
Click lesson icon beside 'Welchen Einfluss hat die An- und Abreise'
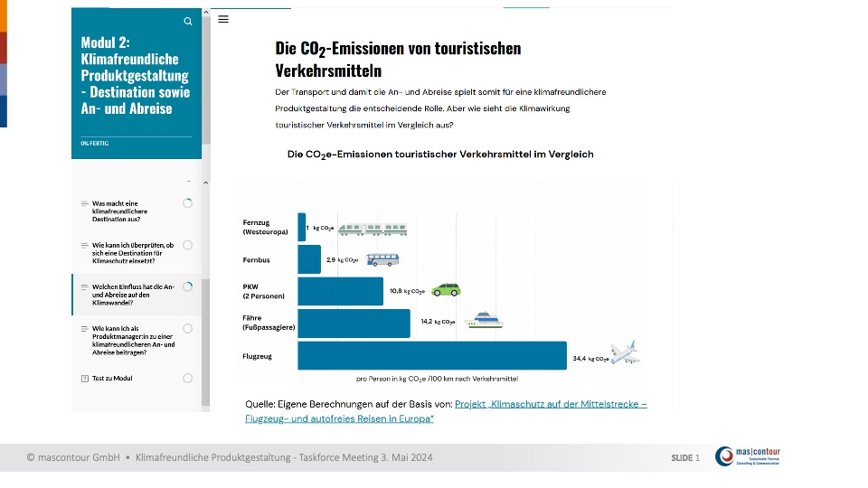(x=85, y=286)
